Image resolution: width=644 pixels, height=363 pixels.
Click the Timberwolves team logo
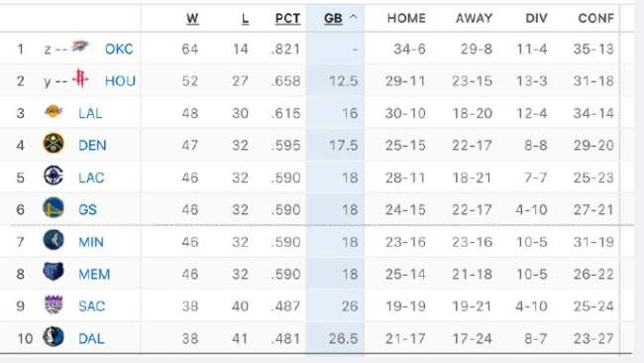pos(54,240)
